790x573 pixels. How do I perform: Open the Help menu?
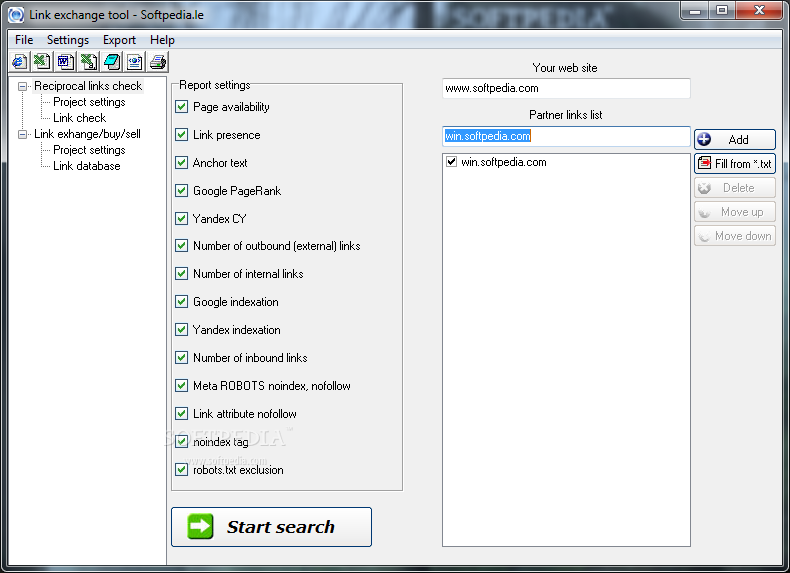[x=162, y=40]
